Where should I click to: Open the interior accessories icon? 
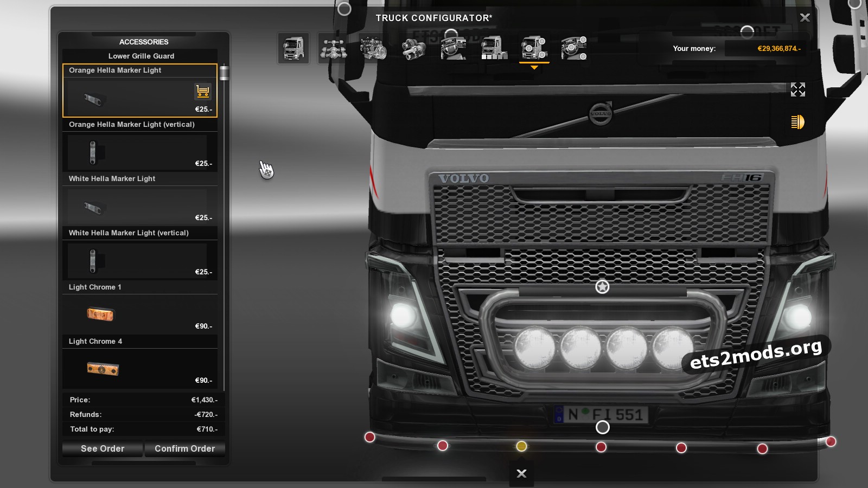(574, 48)
